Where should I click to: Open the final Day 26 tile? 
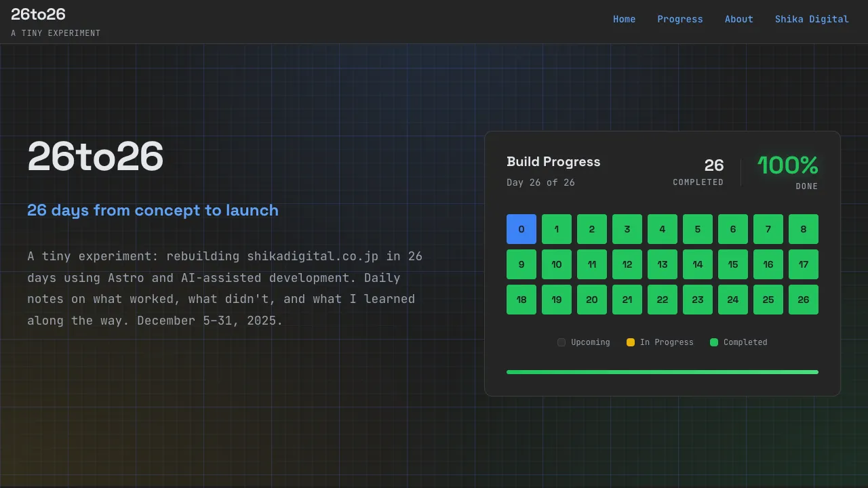pos(804,300)
